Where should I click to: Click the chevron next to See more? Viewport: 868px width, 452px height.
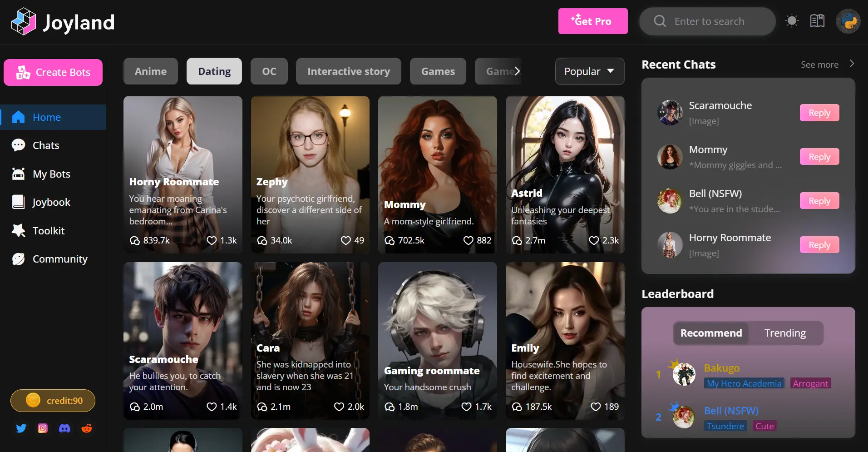(852, 64)
